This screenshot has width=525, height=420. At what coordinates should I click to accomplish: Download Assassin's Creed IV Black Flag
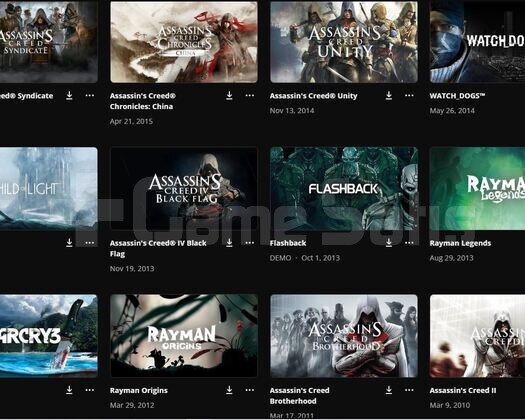[x=229, y=242]
